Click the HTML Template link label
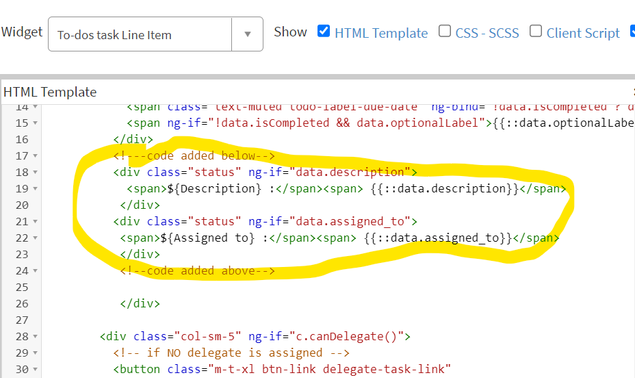 click(381, 33)
